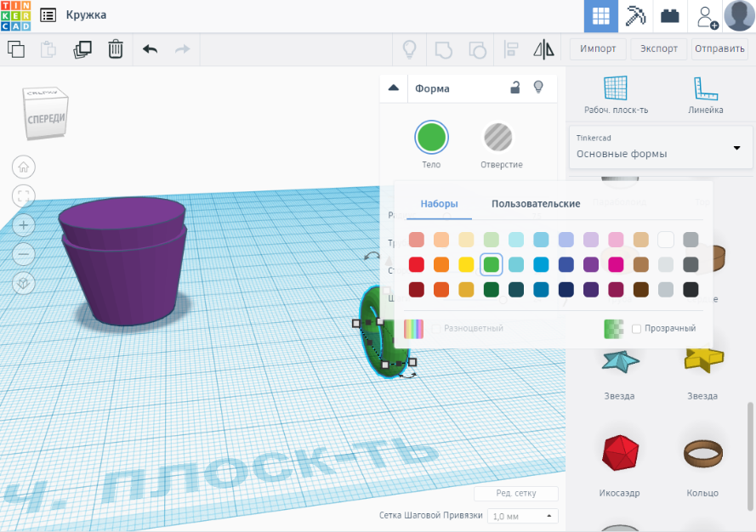Viewport: 756px width, 532px height.
Task: Collapse the Форма panel with the arrow
Action: pyautogui.click(x=393, y=88)
